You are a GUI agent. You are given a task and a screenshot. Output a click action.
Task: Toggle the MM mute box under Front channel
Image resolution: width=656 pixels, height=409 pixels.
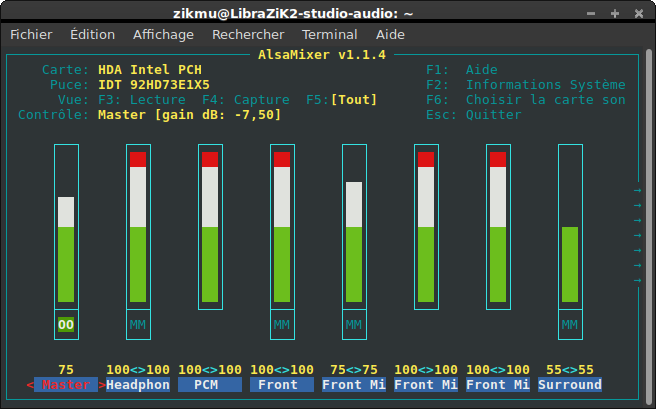click(x=282, y=324)
